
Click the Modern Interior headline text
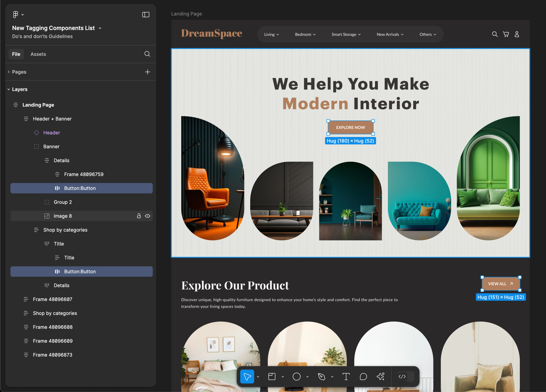pos(351,104)
